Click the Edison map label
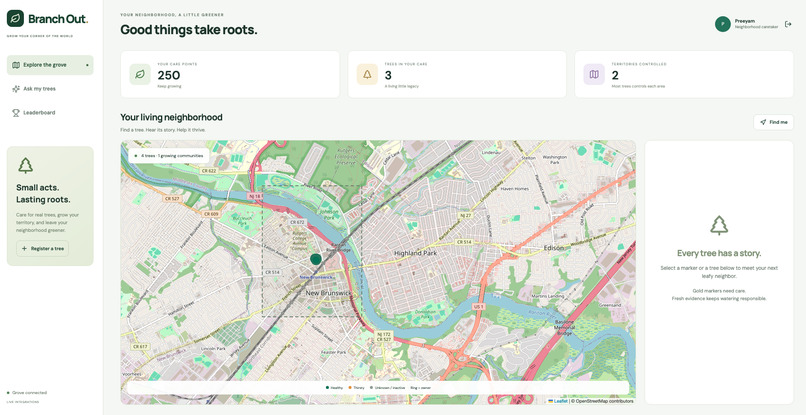 click(x=554, y=248)
